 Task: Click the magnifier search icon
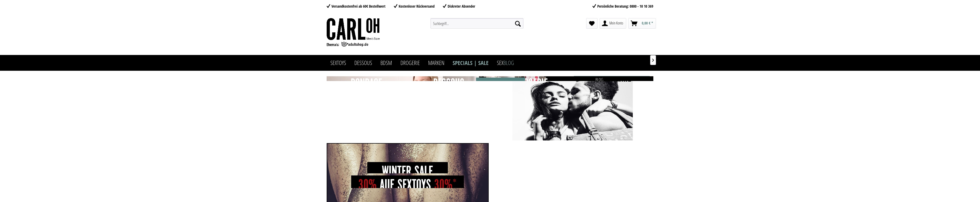coord(517,24)
